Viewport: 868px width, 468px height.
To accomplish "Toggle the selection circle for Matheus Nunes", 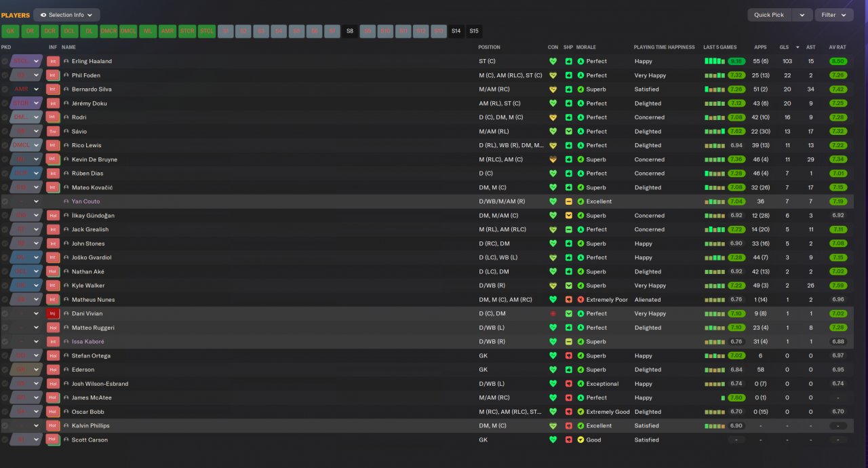I will point(5,300).
